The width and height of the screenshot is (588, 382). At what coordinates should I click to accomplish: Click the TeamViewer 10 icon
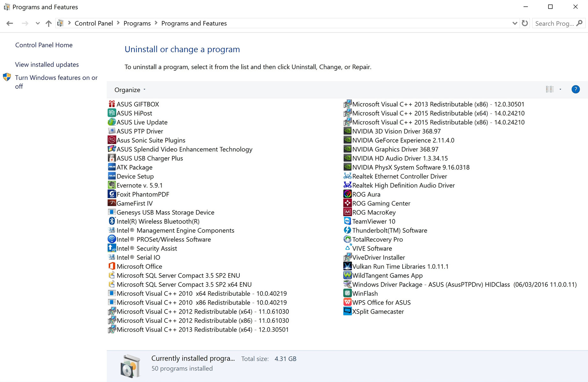click(x=347, y=221)
